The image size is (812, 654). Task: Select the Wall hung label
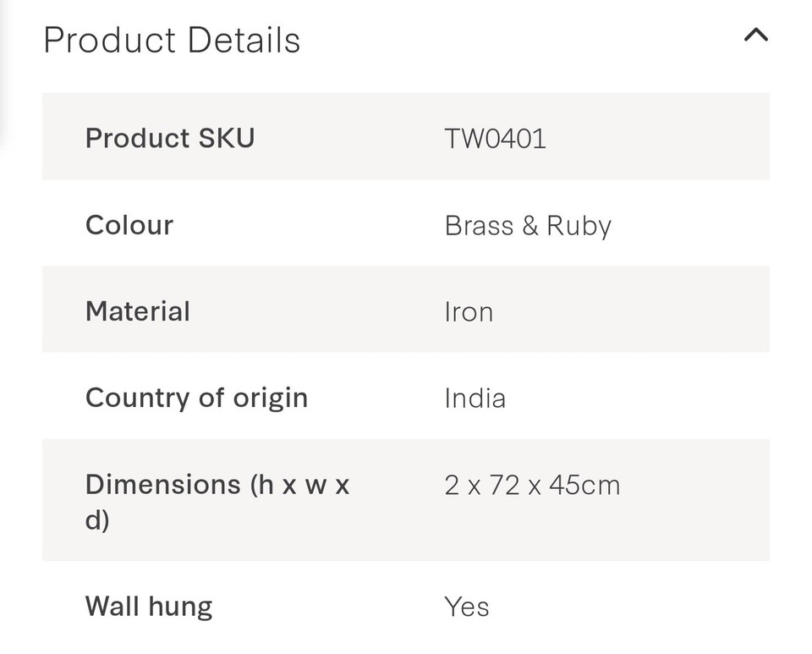[x=149, y=607]
